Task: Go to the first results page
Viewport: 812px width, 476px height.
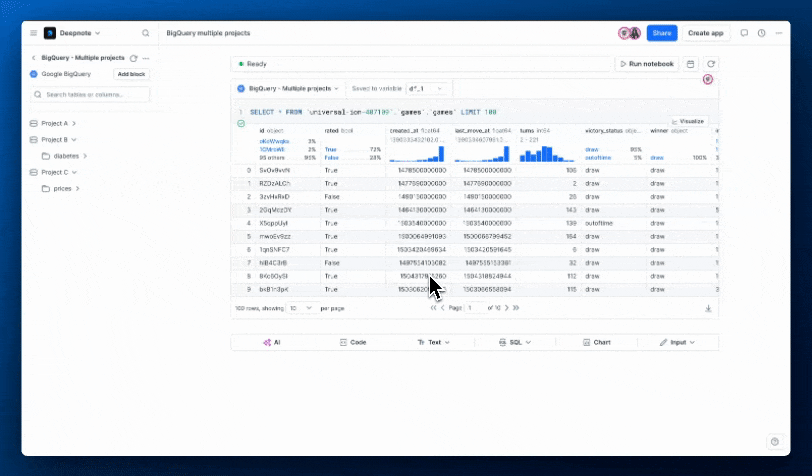Action: 433,308
